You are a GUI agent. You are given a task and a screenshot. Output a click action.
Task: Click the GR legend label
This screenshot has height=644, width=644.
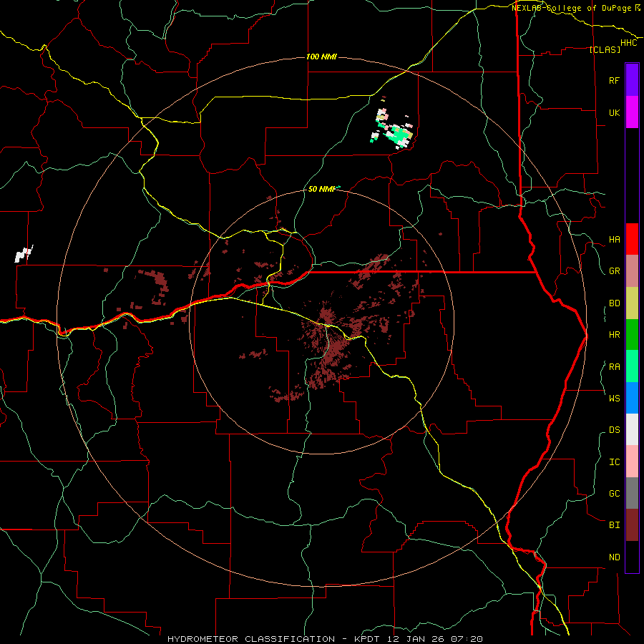[x=614, y=271]
